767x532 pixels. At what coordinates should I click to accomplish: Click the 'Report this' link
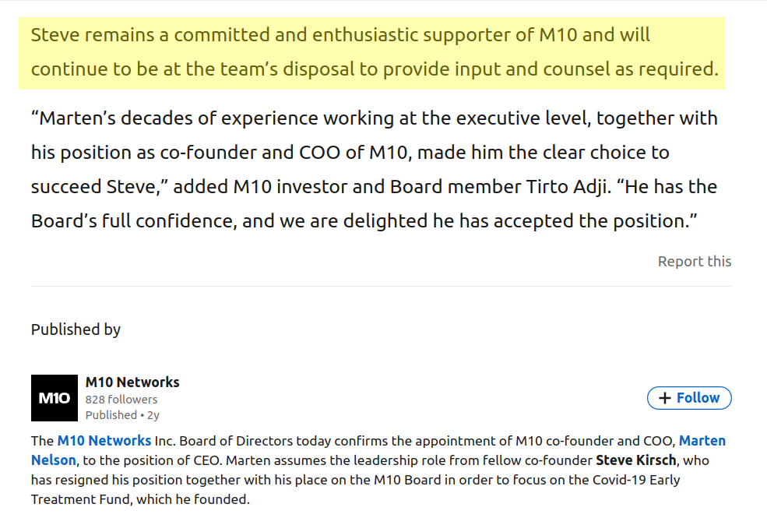[694, 262]
